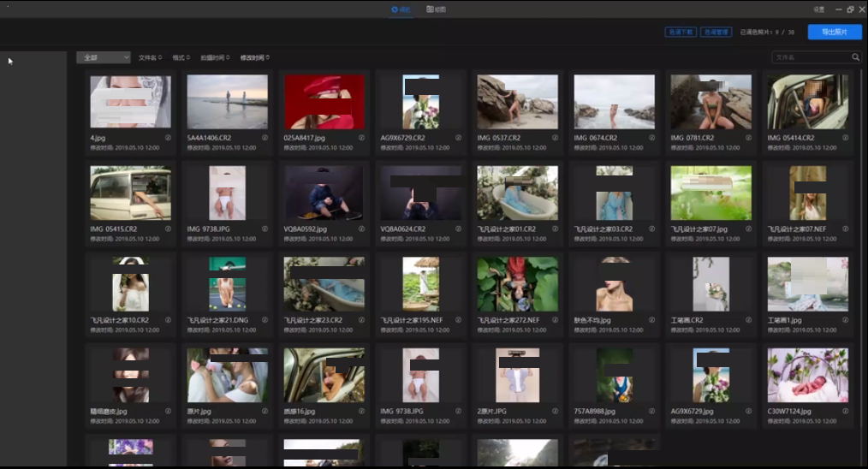The image size is (868, 469).
Task: Click the blue 导出照片 button
Action: coord(835,33)
